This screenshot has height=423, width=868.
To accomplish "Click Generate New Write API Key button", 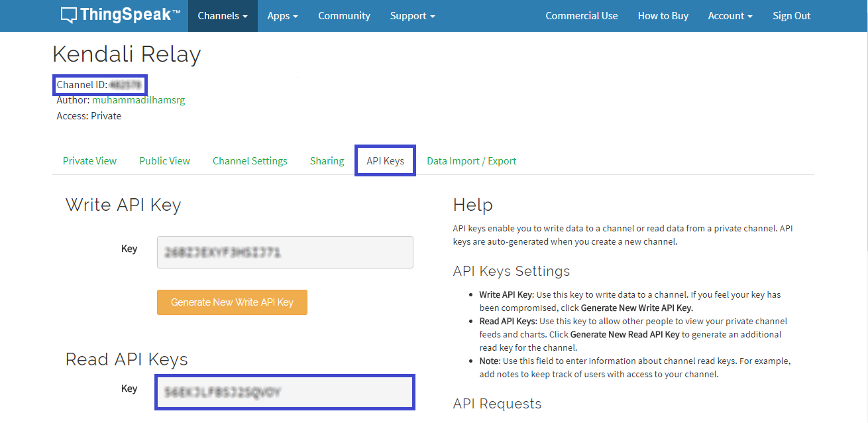I will [232, 302].
